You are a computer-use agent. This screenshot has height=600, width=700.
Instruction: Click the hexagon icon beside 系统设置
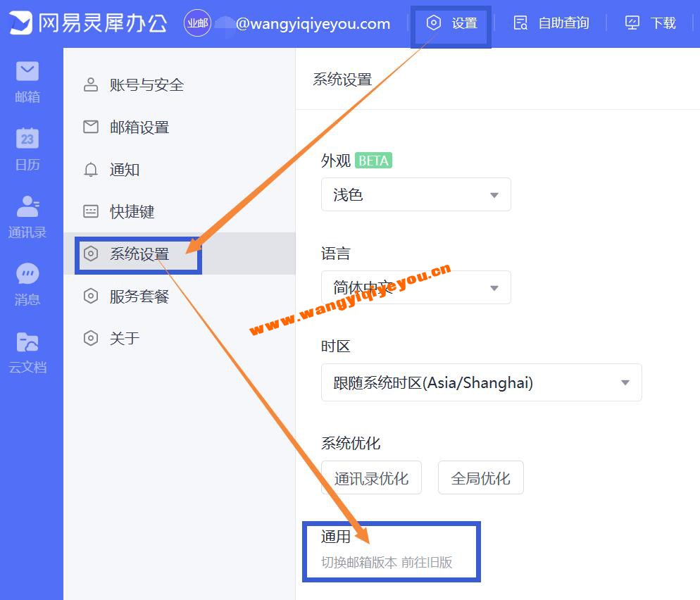click(x=91, y=254)
